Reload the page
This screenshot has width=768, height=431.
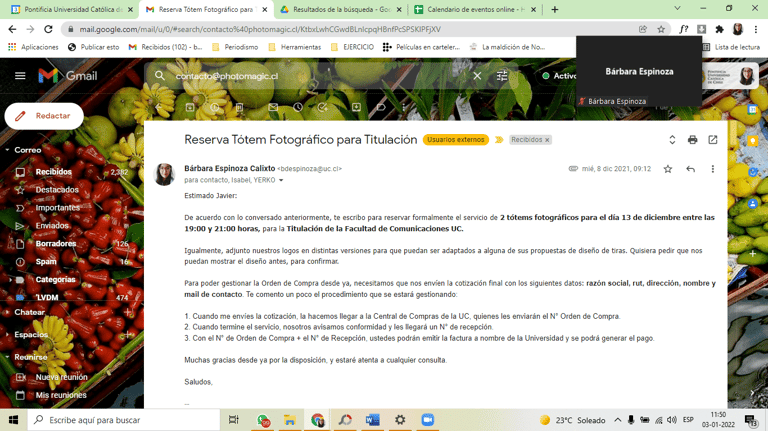(x=48, y=29)
